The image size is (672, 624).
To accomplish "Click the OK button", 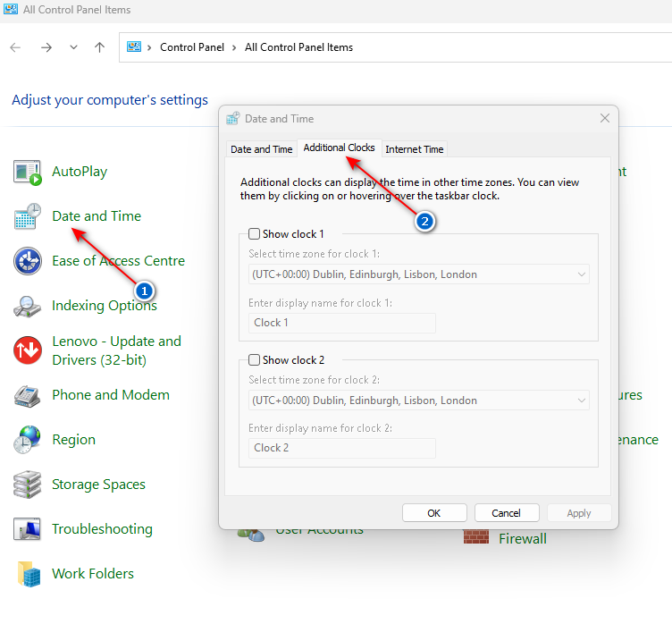I will click(434, 513).
